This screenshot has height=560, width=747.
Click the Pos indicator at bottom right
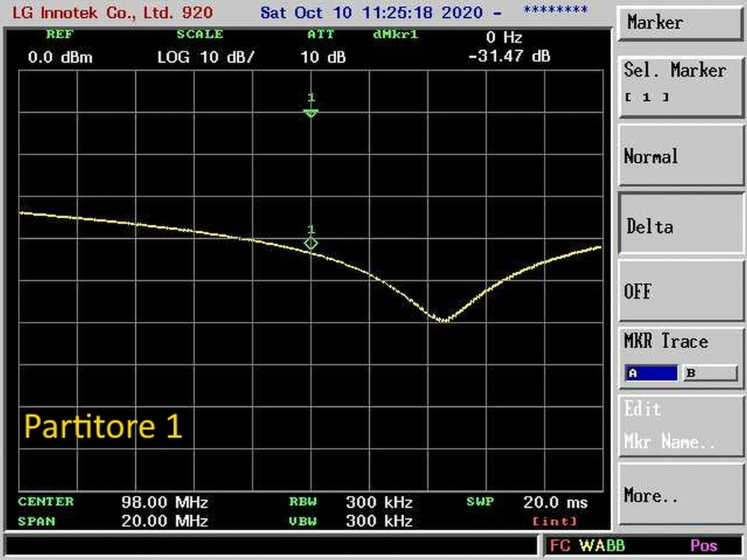coord(703,545)
